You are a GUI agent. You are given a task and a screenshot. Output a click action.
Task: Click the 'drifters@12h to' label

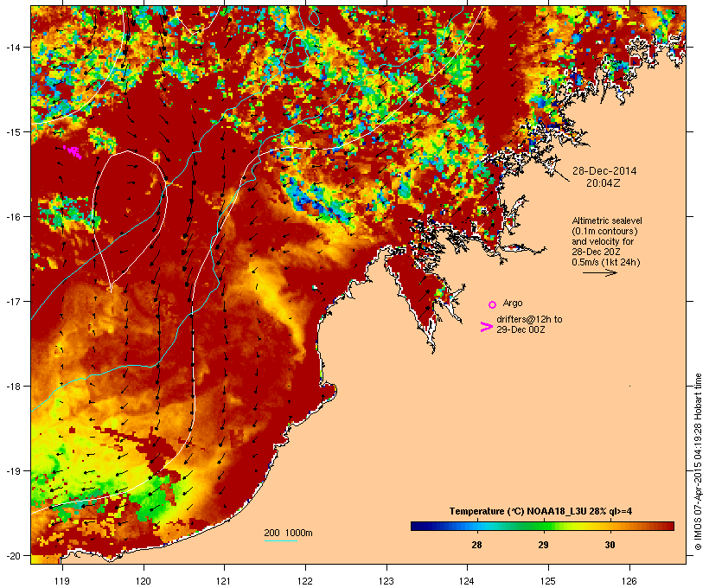[x=529, y=319]
